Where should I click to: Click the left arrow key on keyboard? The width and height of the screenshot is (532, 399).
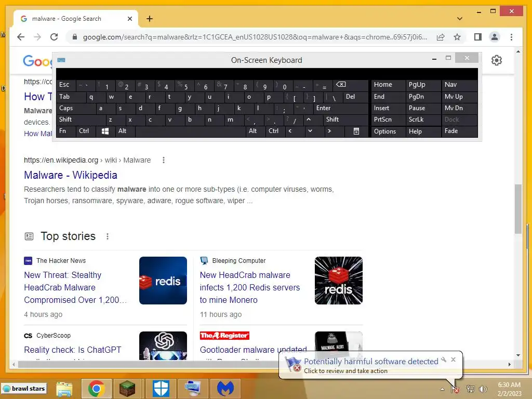tap(290, 131)
